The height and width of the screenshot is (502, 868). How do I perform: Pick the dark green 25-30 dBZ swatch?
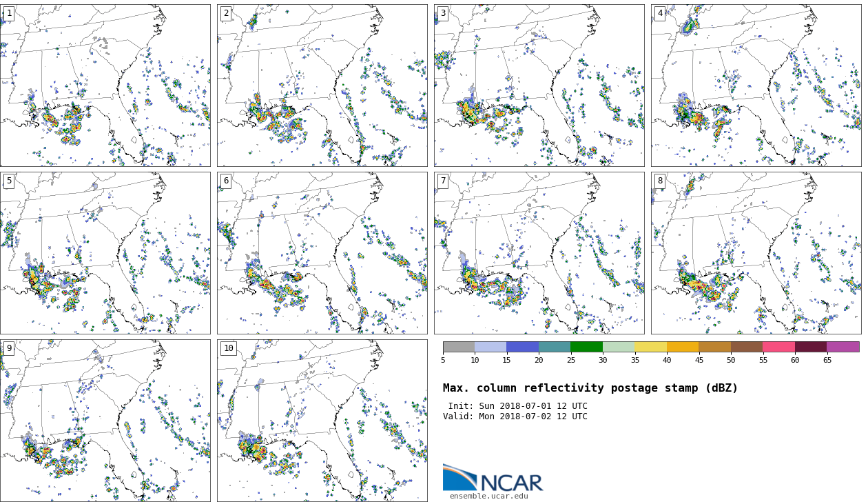586,347
